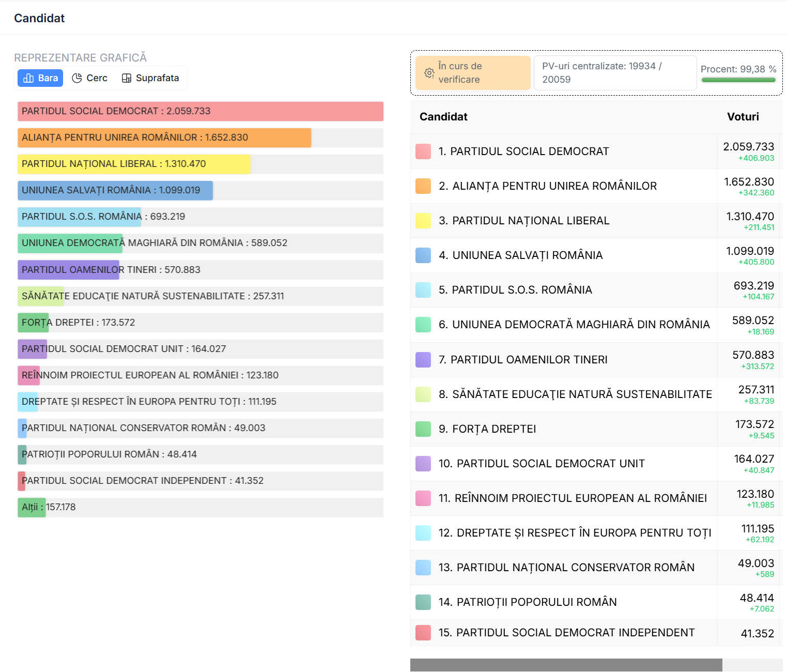Select the Suprafata area chart view
The width and height of the screenshot is (787, 672).
(x=150, y=78)
